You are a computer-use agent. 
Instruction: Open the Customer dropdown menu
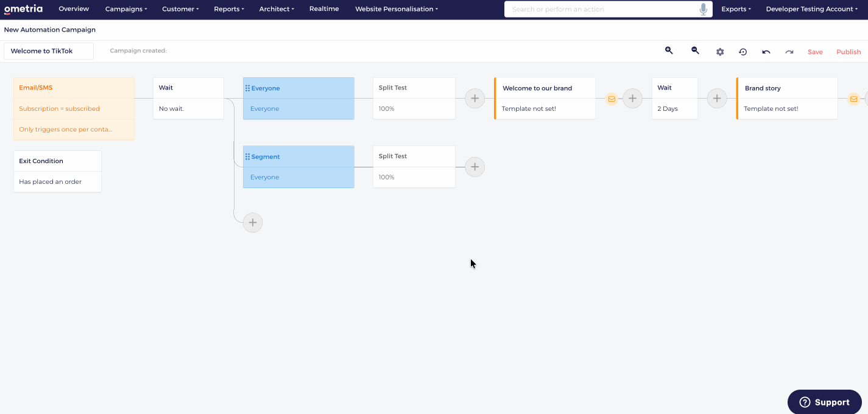[180, 9]
